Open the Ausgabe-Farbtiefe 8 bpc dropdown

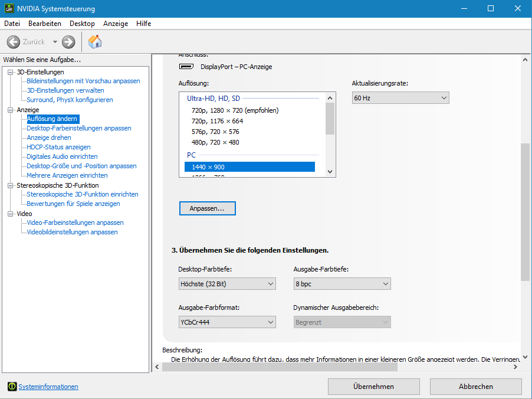342,284
